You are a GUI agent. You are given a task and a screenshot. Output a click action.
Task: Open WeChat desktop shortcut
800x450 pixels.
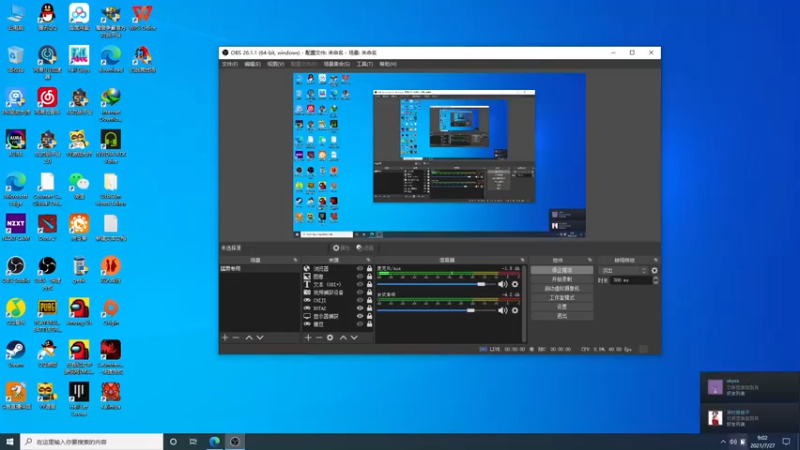(x=79, y=185)
